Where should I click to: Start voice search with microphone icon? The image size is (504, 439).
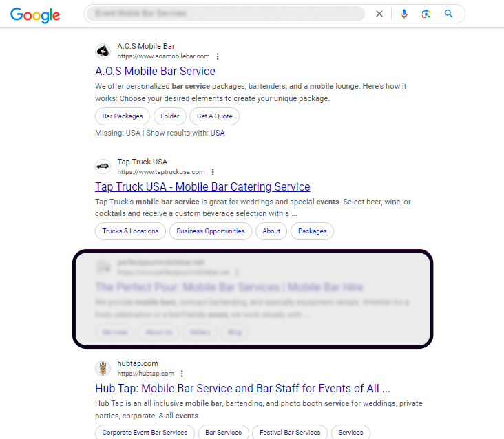click(404, 14)
